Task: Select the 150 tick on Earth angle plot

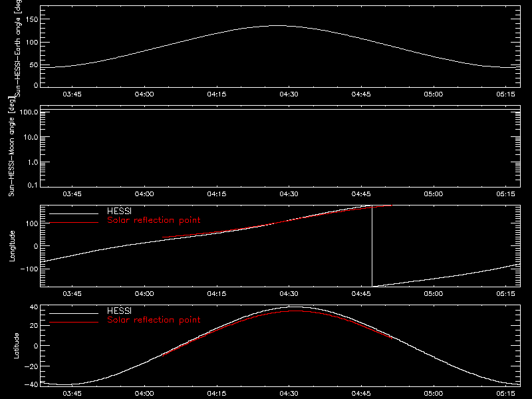Action: [x=32, y=19]
